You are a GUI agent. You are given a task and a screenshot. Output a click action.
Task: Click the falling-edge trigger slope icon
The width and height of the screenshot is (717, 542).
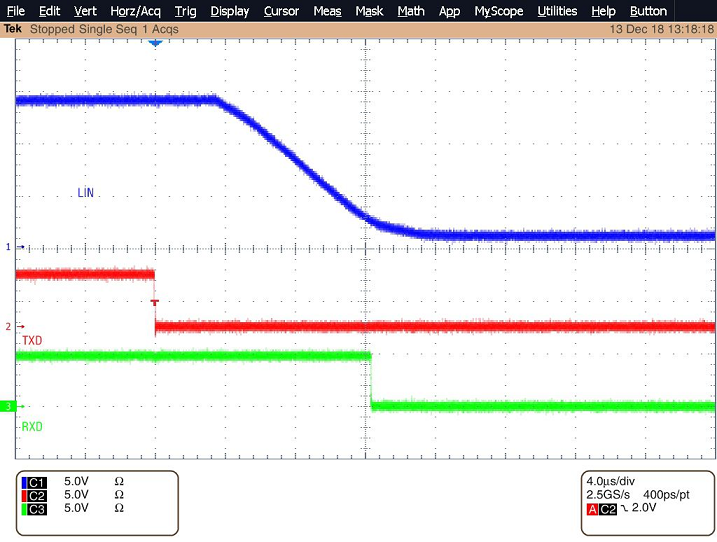(624, 508)
